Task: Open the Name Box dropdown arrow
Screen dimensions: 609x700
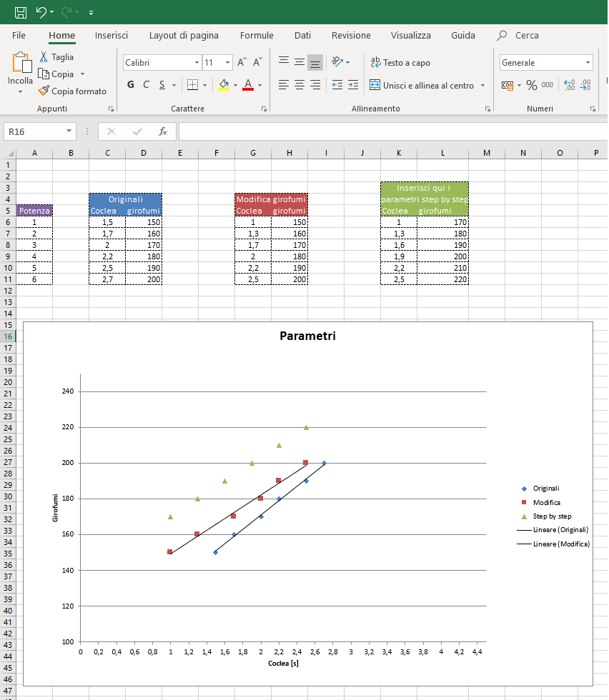Action: coord(69,131)
